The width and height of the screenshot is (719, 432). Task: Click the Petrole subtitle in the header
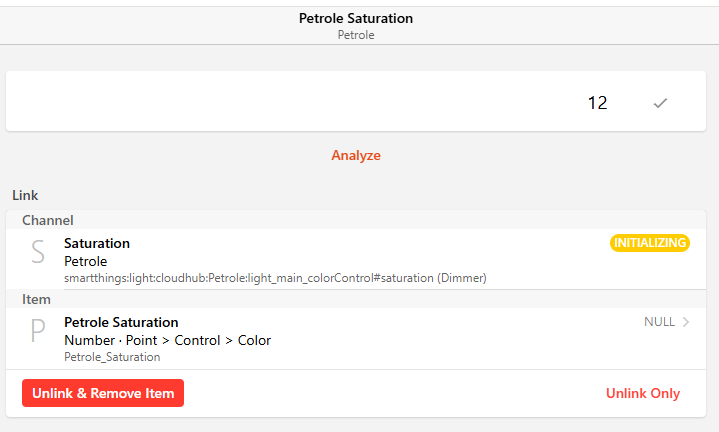click(x=356, y=34)
